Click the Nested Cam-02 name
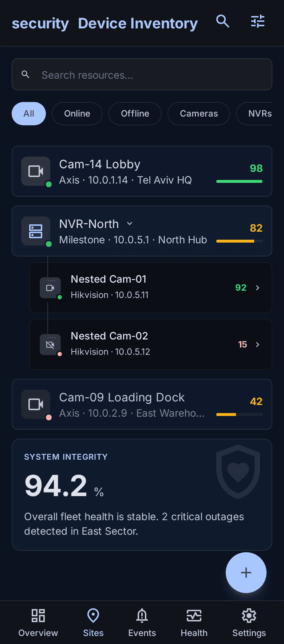 (x=110, y=336)
